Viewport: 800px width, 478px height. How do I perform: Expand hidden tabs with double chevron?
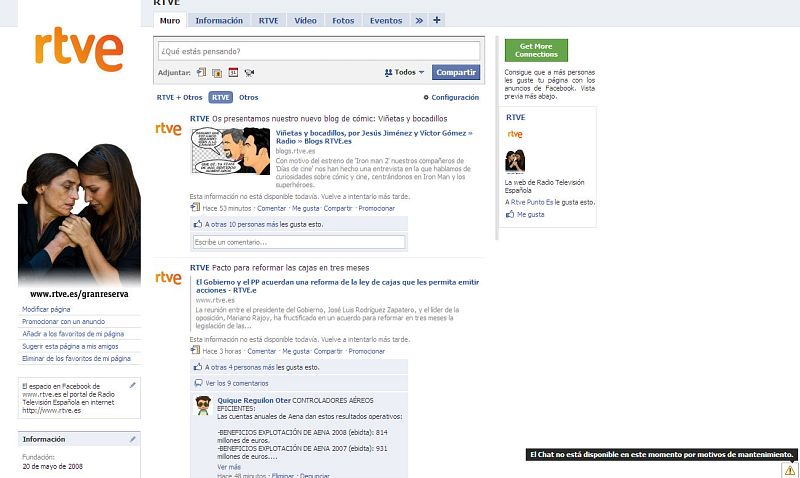click(419, 20)
